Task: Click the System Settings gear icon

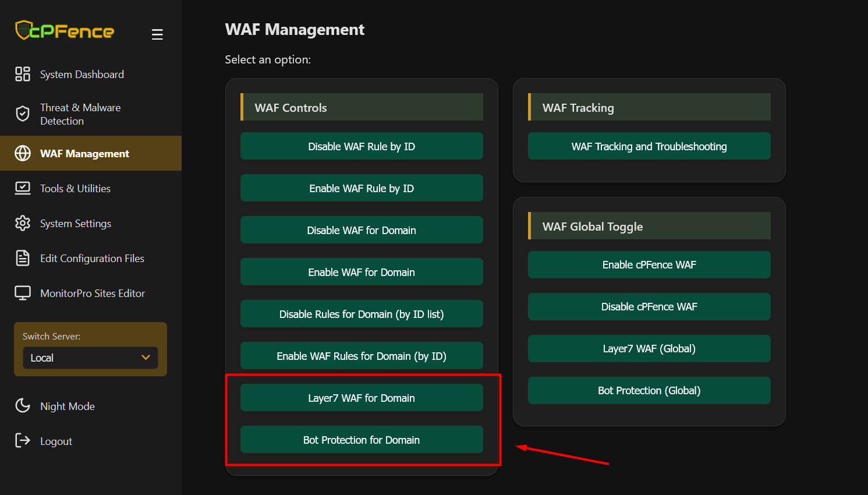Action: 23,223
